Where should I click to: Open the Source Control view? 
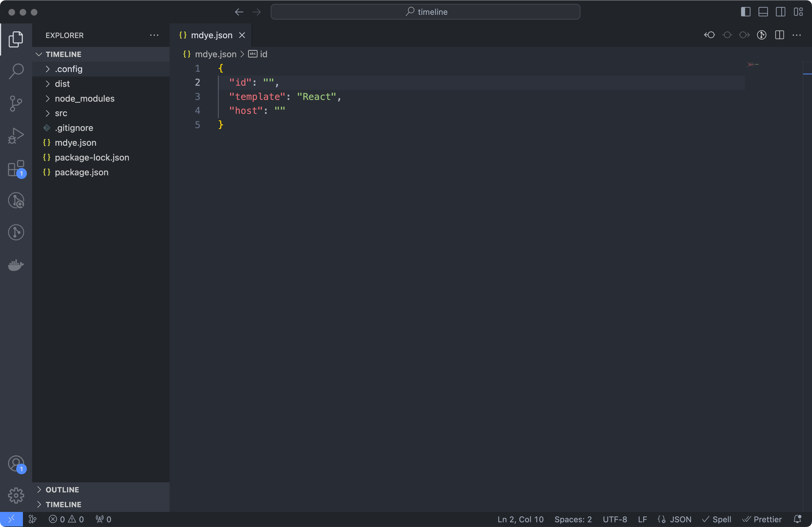point(16,103)
